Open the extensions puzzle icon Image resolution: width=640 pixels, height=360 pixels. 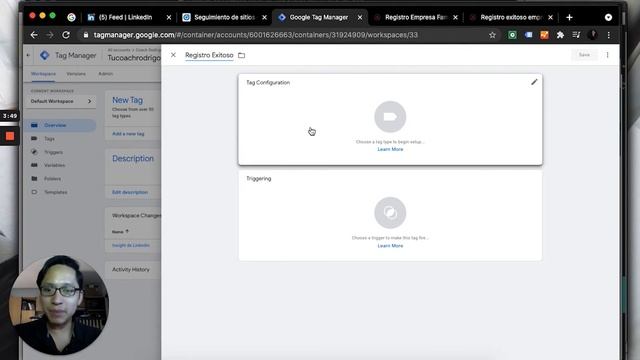point(560,35)
